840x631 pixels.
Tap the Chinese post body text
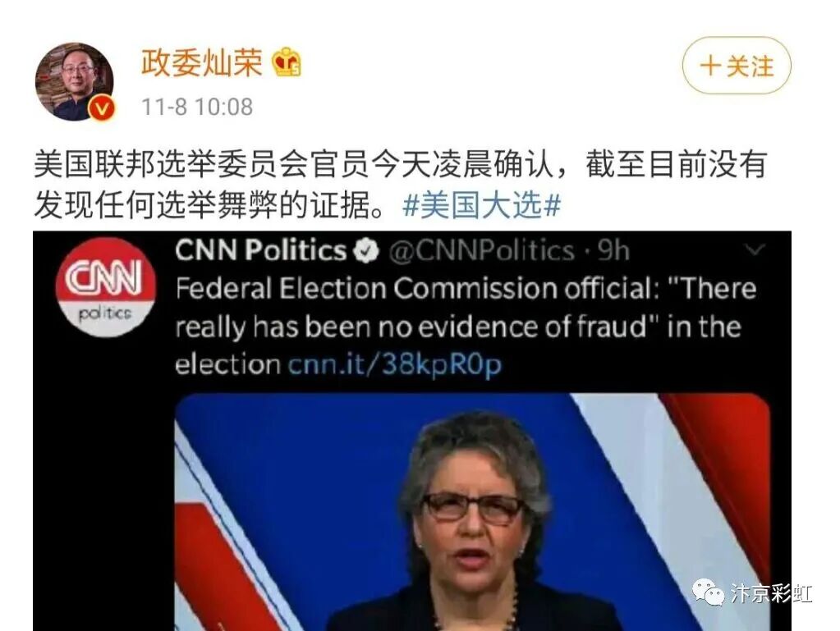point(401,185)
